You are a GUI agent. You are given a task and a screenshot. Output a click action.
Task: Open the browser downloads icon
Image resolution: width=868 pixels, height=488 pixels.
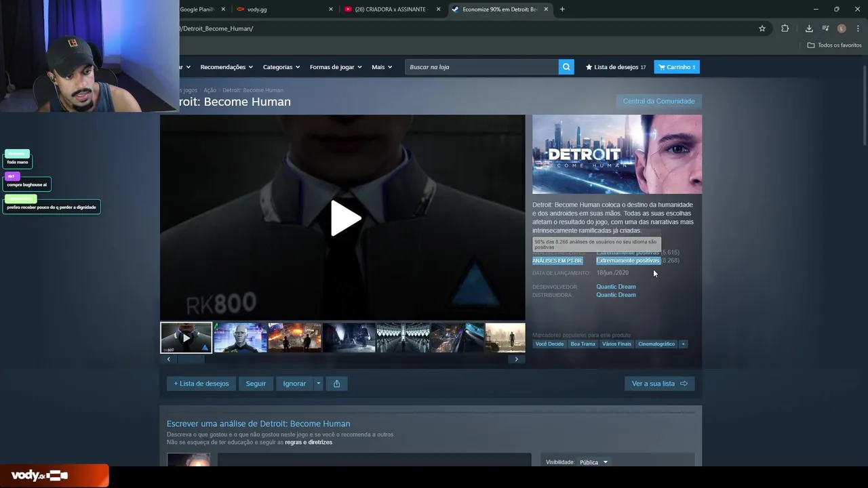[809, 28]
